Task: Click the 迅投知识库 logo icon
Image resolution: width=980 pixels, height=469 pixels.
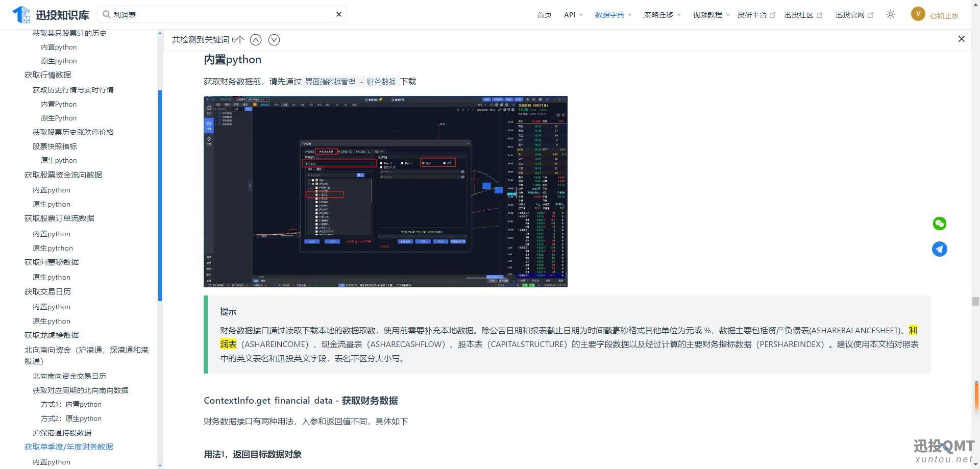Action: [21, 14]
